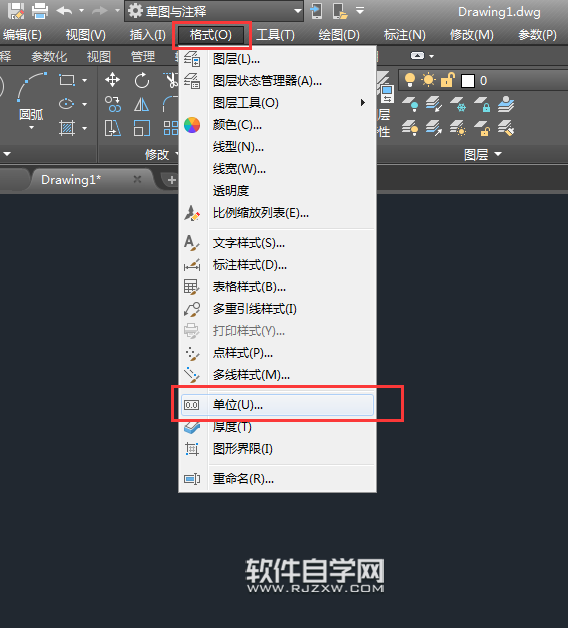Toggle layer 0 on/off light bulb
The height and width of the screenshot is (628, 568).
tap(410, 80)
